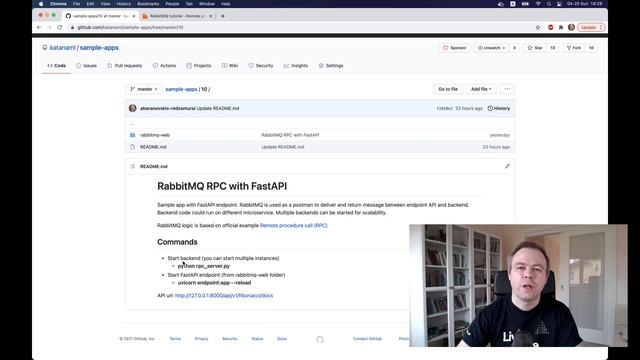Open the README.md file link
The height and width of the screenshot is (360, 640).
(x=153, y=147)
